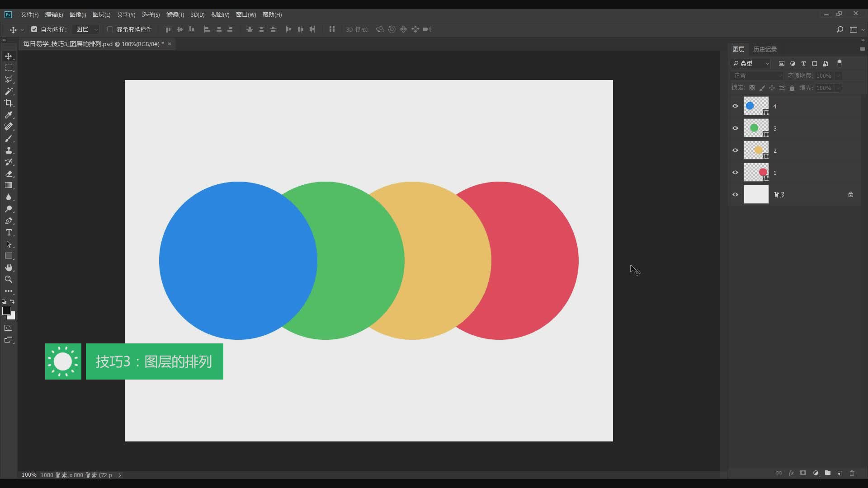Screen dimensions: 868x488
Task: Click the foreground color swatch
Action: [x=6, y=311]
